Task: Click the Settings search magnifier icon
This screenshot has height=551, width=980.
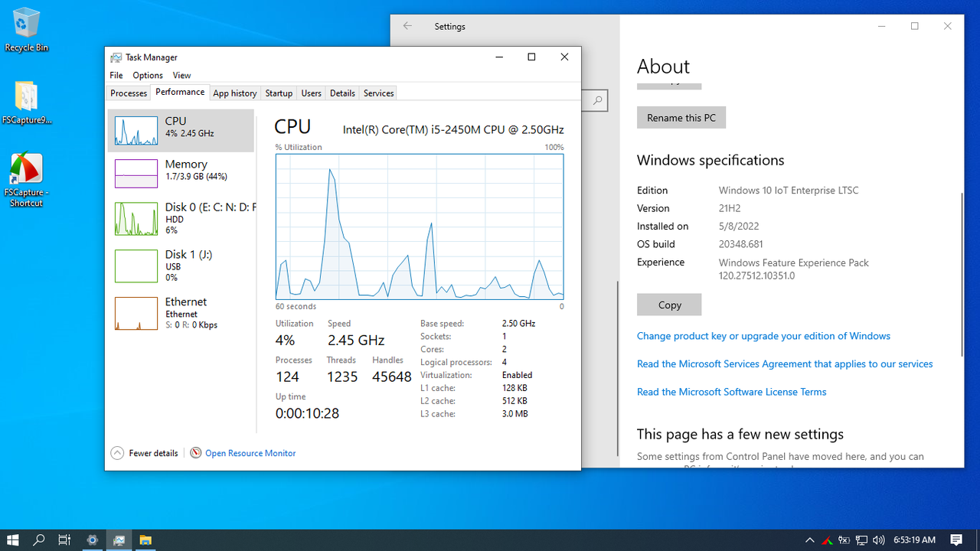Action: click(x=597, y=100)
